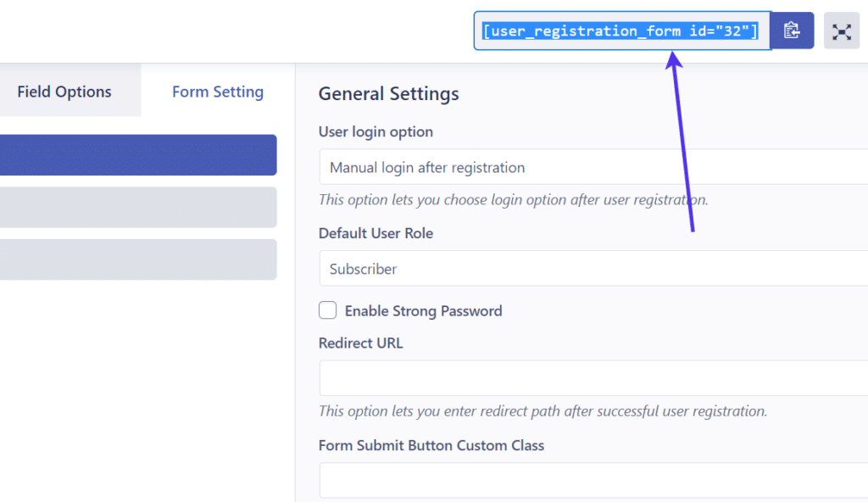868x502 pixels.
Task: Click the highlighted blue field row in sidebar
Action: [x=138, y=155]
